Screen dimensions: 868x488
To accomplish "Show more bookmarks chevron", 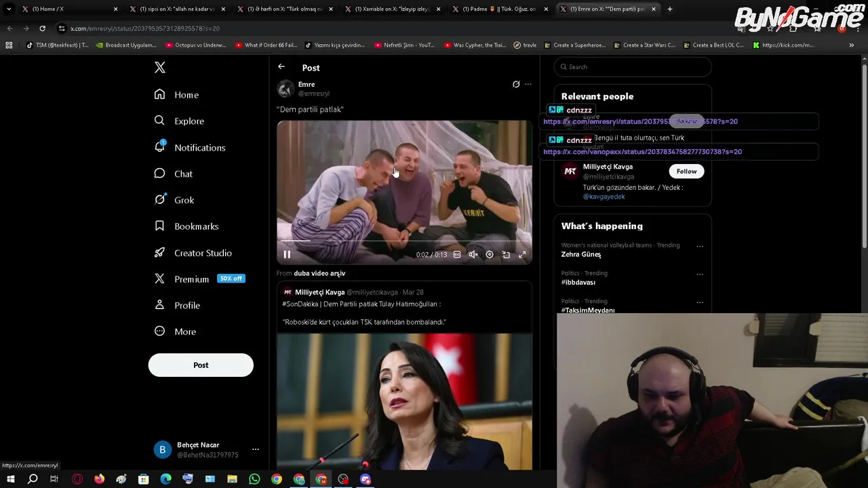I will 851,45.
